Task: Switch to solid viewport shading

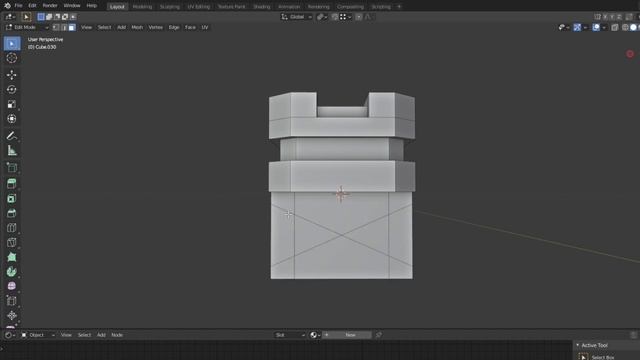Action: pyautogui.click(x=633, y=27)
